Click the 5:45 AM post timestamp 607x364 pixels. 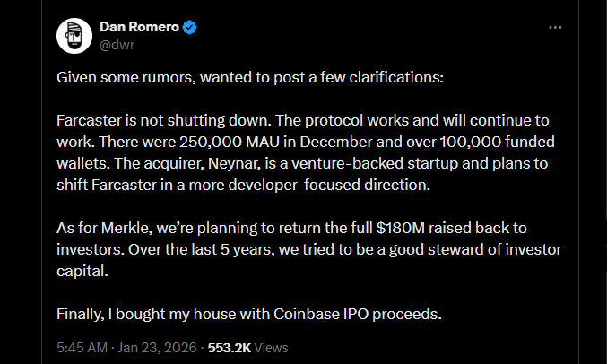82,347
